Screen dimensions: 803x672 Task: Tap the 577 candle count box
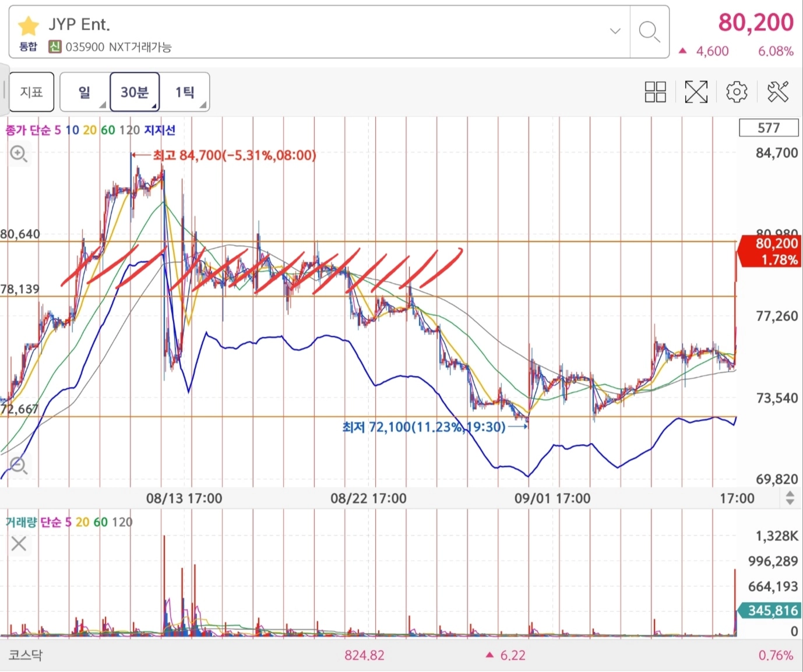(768, 128)
